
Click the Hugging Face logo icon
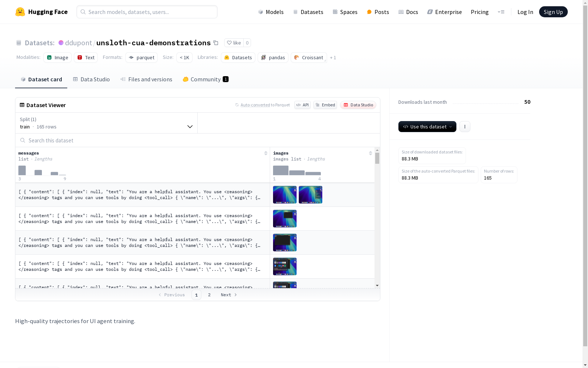[x=20, y=12]
